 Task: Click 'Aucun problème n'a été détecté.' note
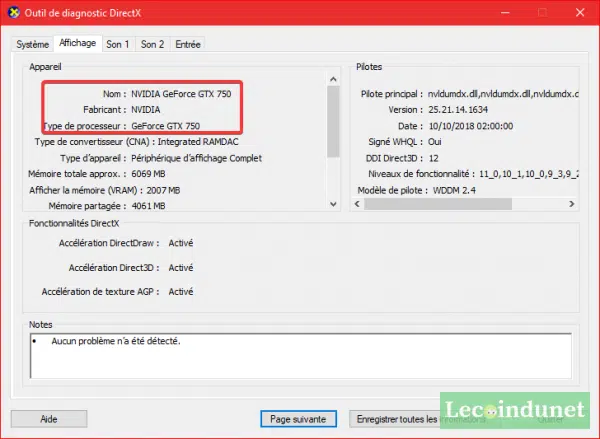point(116,341)
